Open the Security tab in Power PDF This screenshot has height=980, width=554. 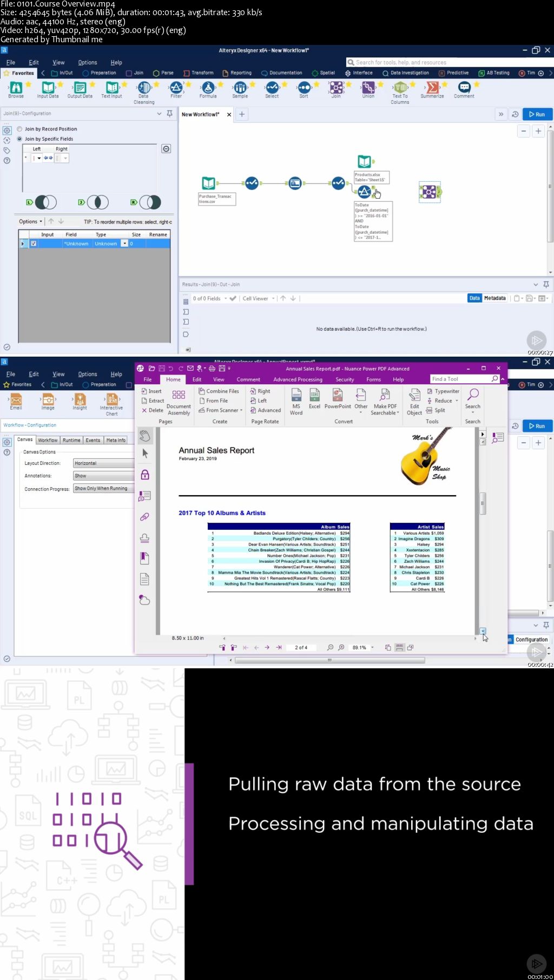[x=345, y=379]
